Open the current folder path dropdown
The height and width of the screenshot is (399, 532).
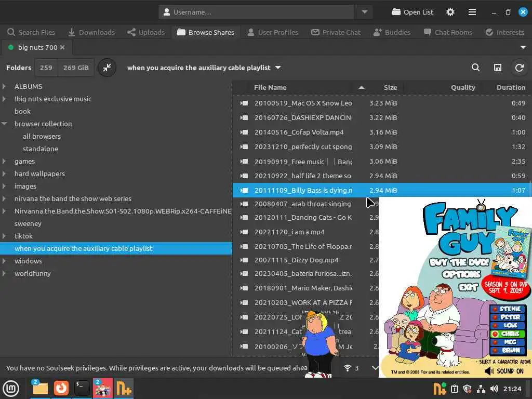[x=204, y=68]
